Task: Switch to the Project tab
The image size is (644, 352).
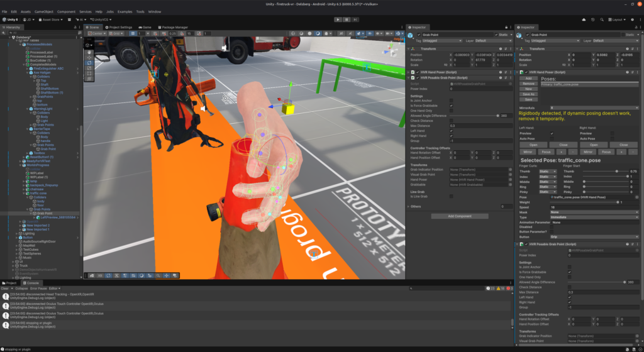Action: click(9, 283)
